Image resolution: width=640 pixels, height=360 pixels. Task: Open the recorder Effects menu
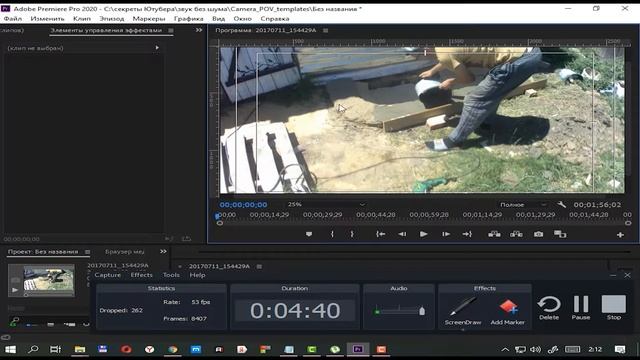142,275
